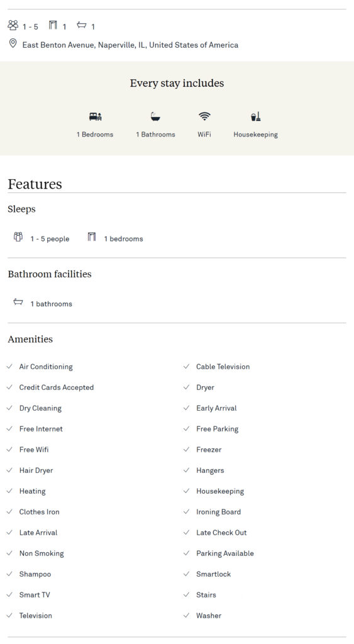Click the Housekeeping bucket and mop icon
This screenshot has width=354, height=644.
pyautogui.click(x=255, y=117)
